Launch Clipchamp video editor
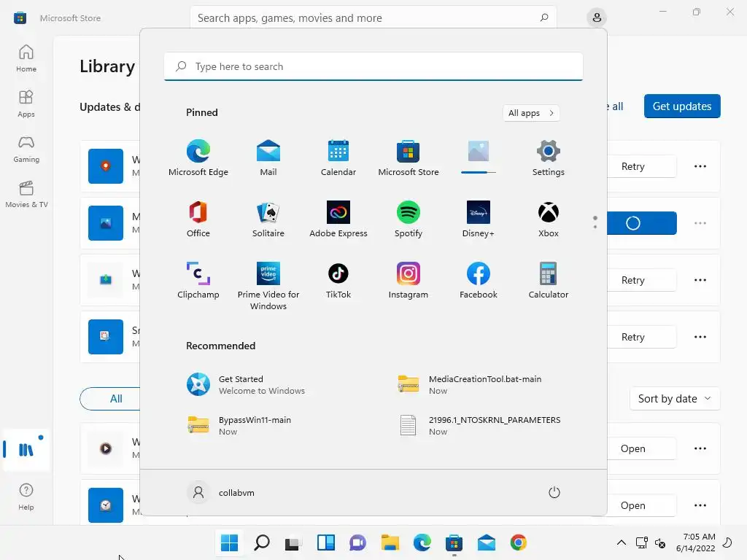Viewport: 747px width, 560px height. point(198,280)
